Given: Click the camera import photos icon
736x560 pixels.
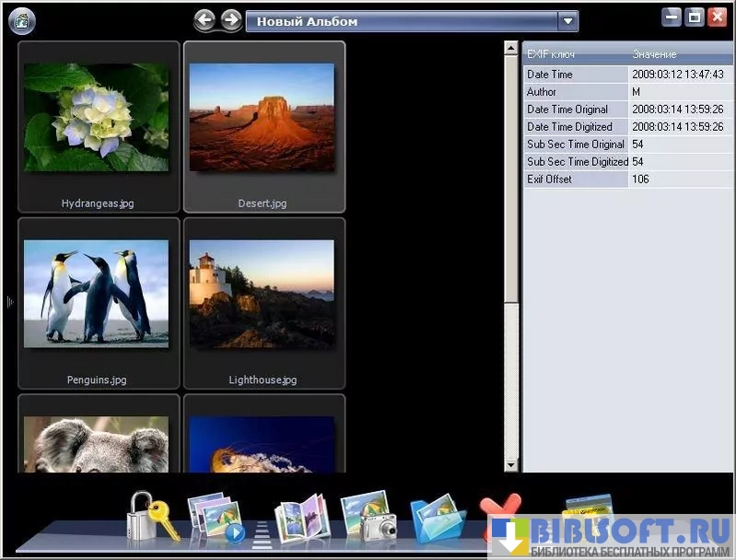Looking at the screenshot, I should [x=368, y=517].
